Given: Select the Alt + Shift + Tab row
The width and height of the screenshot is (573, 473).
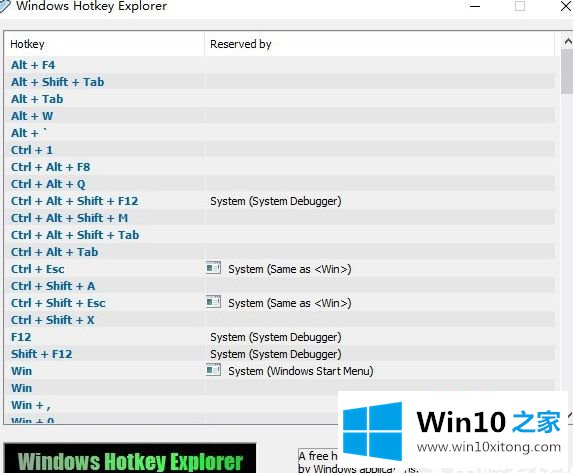Looking at the screenshot, I should 280,82.
